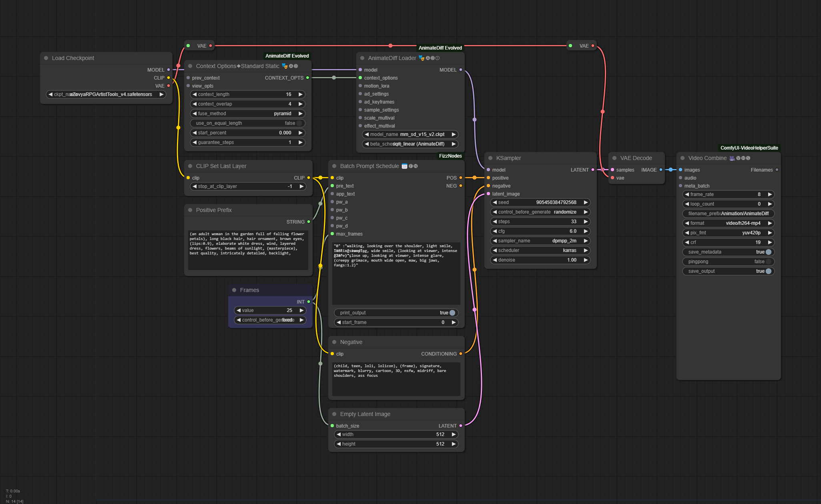Toggle save_metadata in Video Combine
The width and height of the screenshot is (821, 504).
768,252
